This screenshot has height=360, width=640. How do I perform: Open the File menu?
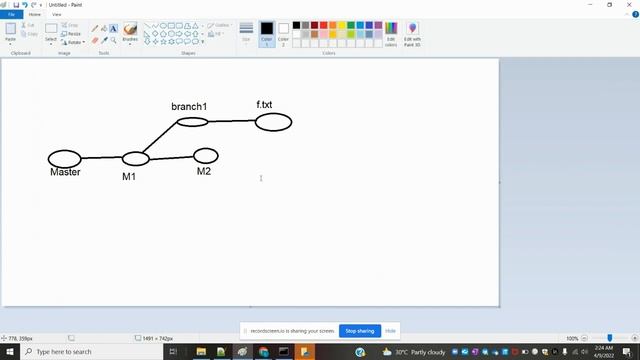pos(11,14)
